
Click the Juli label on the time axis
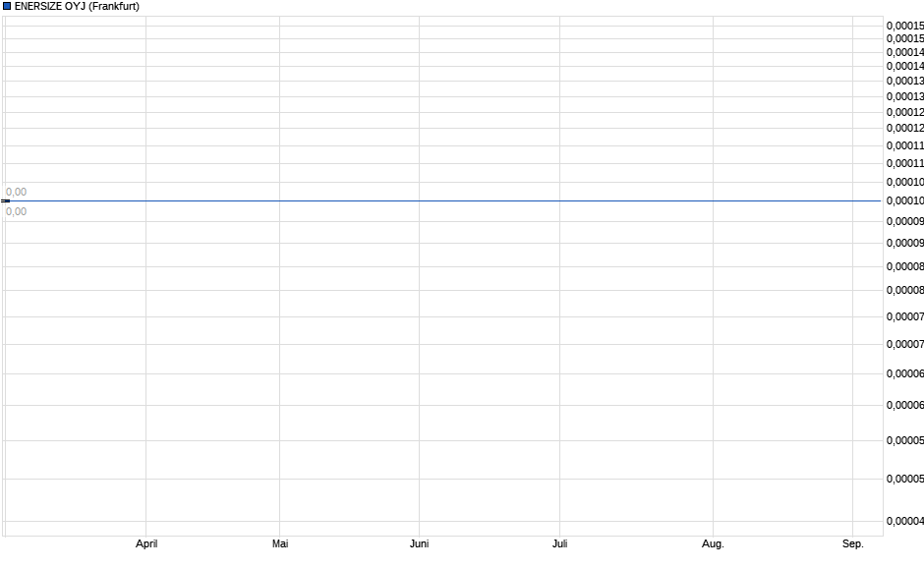[x=560, y=543]
